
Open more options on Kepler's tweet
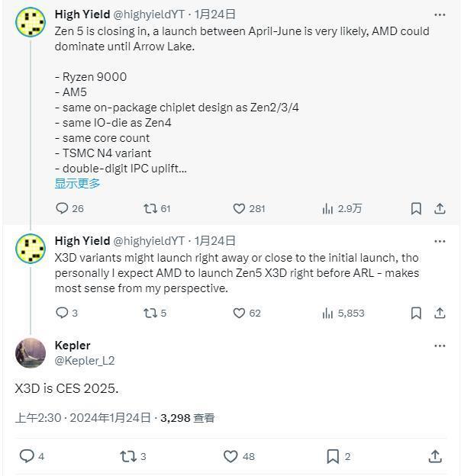(x=440, y=346)
